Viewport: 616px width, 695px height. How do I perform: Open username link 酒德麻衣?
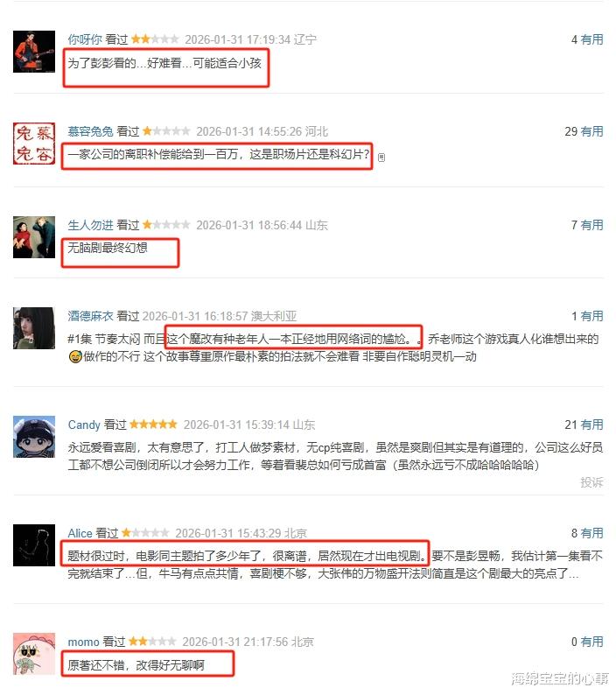[x=91, y=316]
